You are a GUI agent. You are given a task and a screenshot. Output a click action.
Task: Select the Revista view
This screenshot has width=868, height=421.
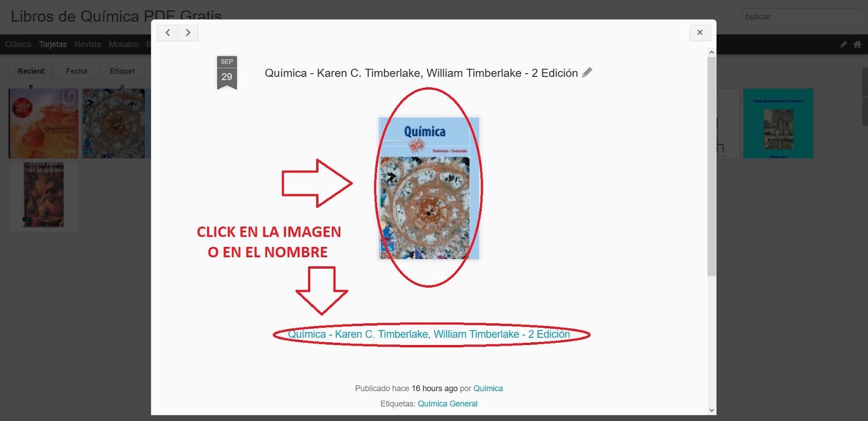88,44
